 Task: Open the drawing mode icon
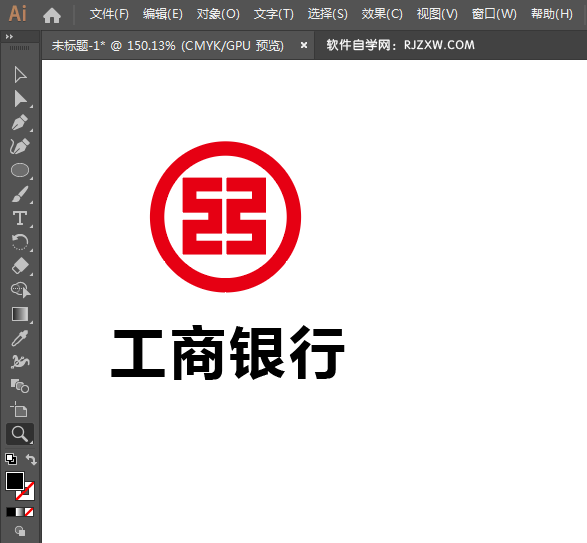20,531
